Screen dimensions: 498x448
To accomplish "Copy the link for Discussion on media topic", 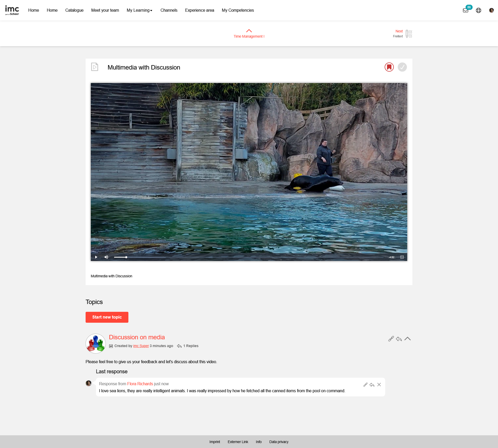I will tap(391, 339).
